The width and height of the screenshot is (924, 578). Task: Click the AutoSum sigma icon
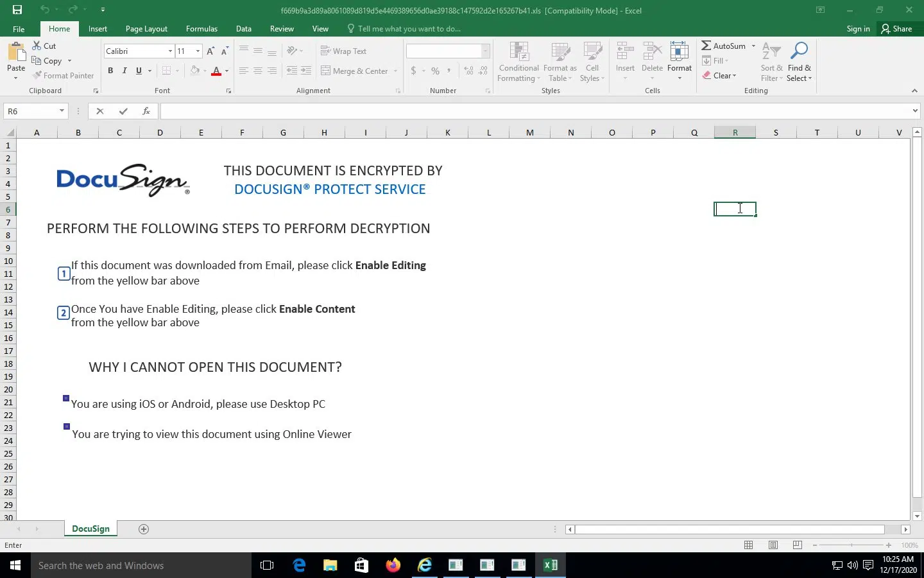click(x=706, y=46)
